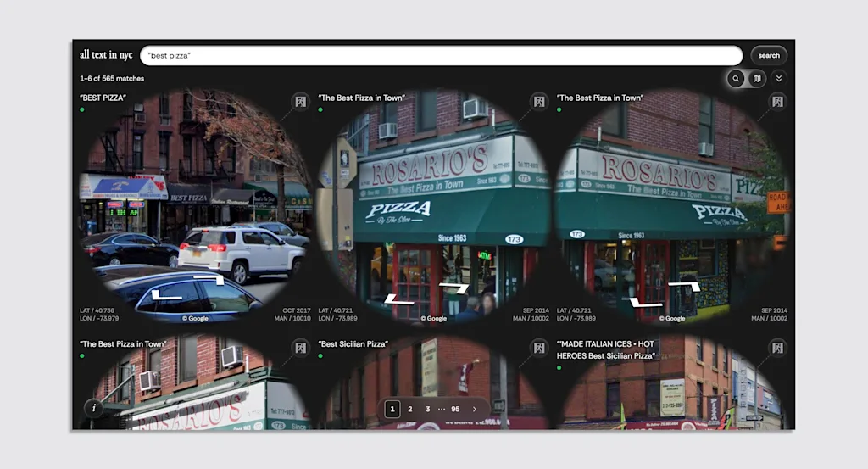Click the pagination ellipsis between 3 and 95
Viewport: 868px width, 469px height.
pos(441,409)
